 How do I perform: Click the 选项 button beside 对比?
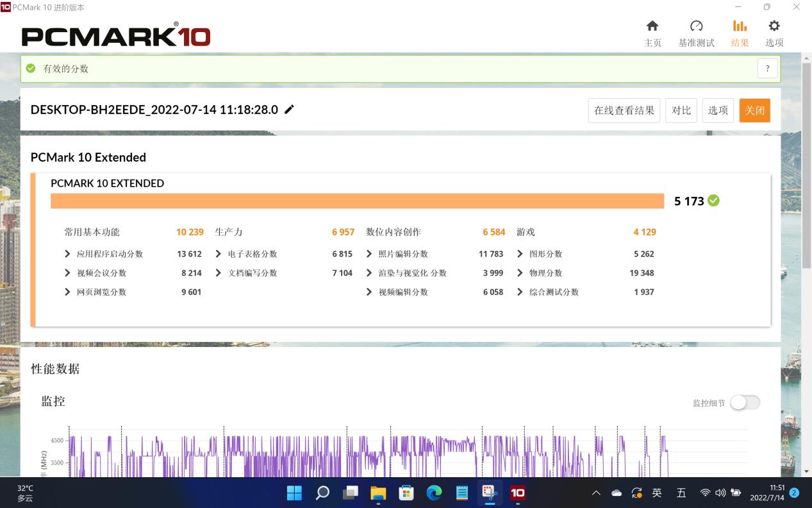[x=718, y=110]
